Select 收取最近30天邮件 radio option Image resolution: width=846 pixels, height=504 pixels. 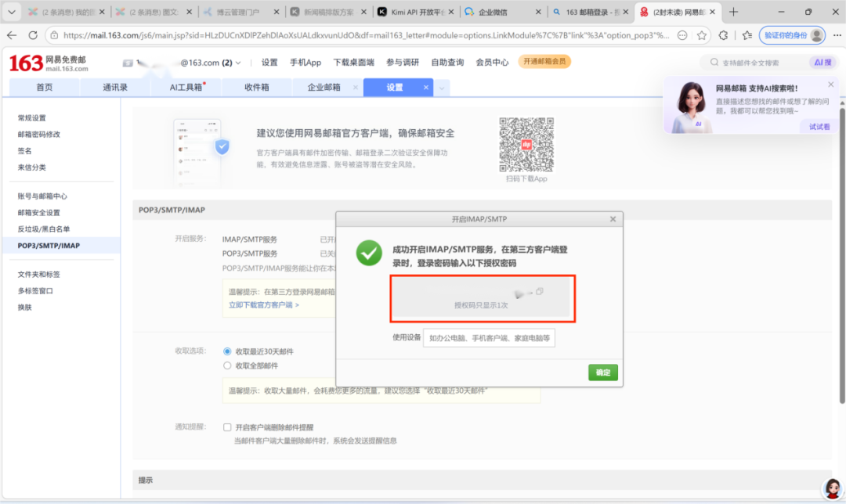[227, 351]
